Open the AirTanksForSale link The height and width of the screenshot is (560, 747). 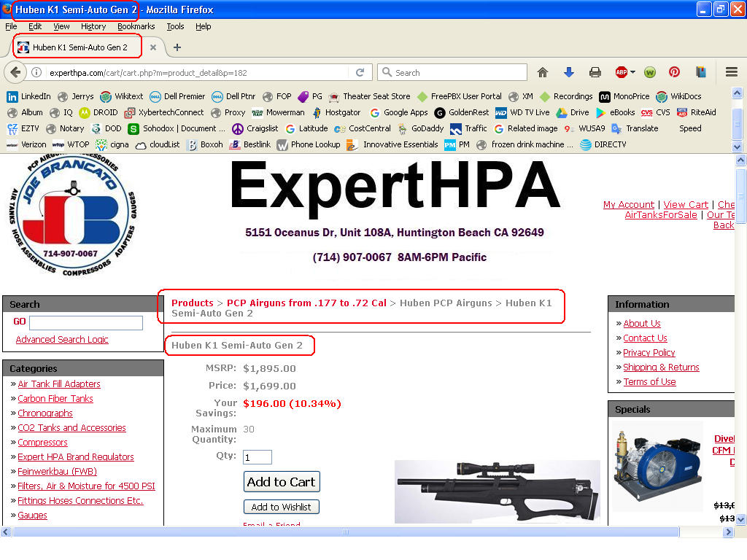pyautogui.click(x=661, y=215)
